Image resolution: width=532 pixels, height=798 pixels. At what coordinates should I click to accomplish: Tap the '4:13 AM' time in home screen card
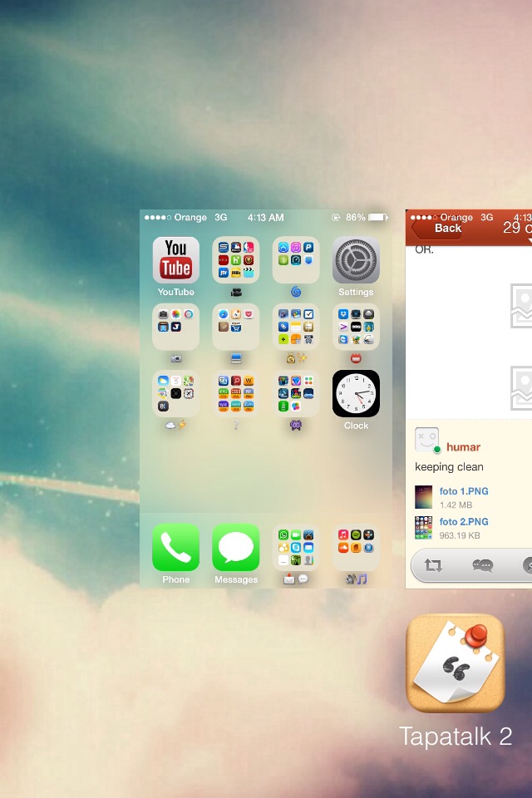click(x=266, y=217)
